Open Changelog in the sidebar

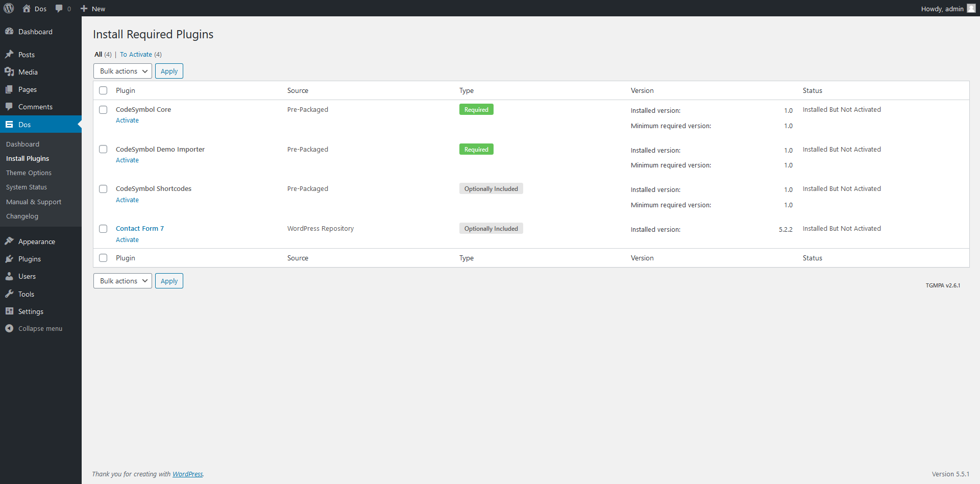click(x=22, y=216)
